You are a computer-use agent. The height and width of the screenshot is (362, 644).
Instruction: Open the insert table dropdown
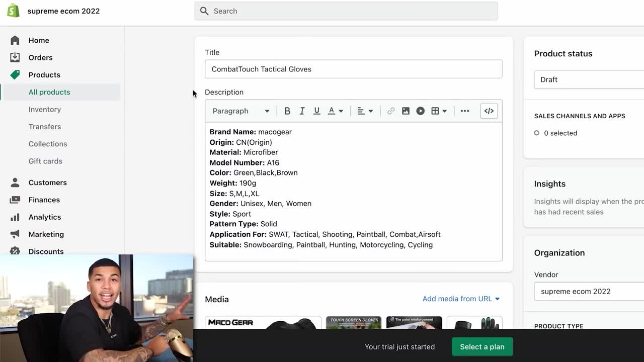439,111
